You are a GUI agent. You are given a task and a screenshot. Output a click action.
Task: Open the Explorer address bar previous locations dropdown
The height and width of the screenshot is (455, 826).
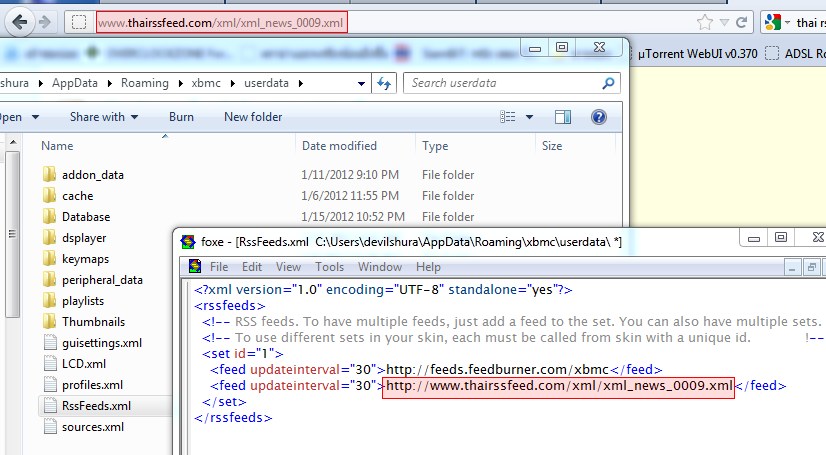coord(361,83)
